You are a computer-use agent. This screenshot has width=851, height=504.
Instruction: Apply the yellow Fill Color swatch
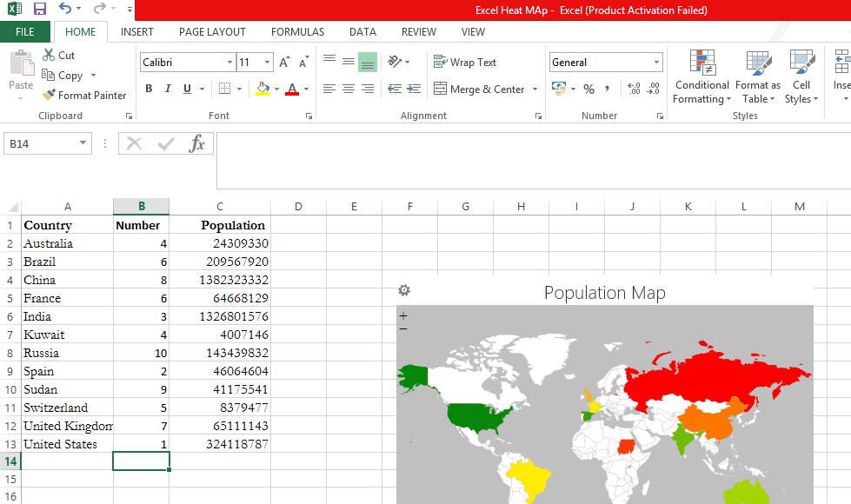pyautogui.click(x=263, y=89)
